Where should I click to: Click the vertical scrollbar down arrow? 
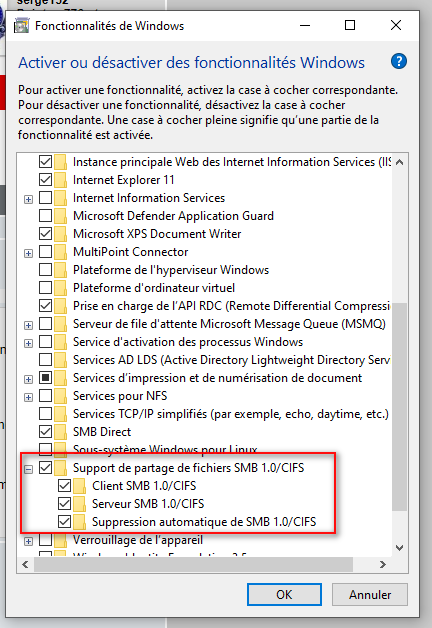[x=399, y=547]
